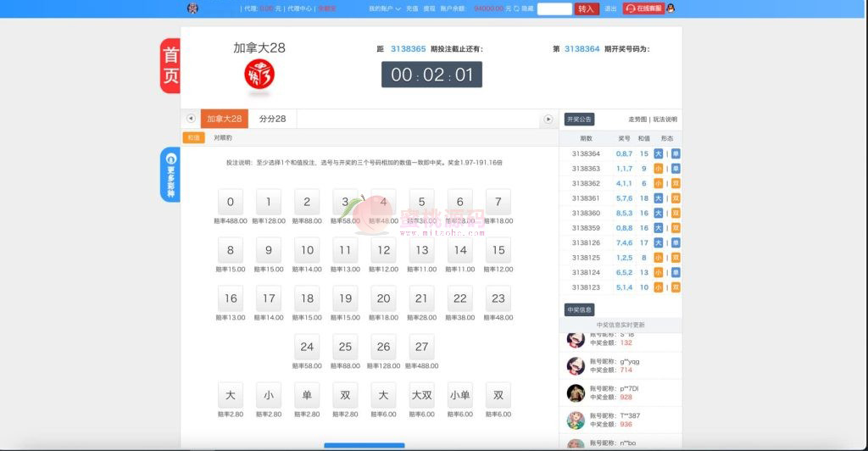Open the 更多彩种 blue side tab

(170, 175)
